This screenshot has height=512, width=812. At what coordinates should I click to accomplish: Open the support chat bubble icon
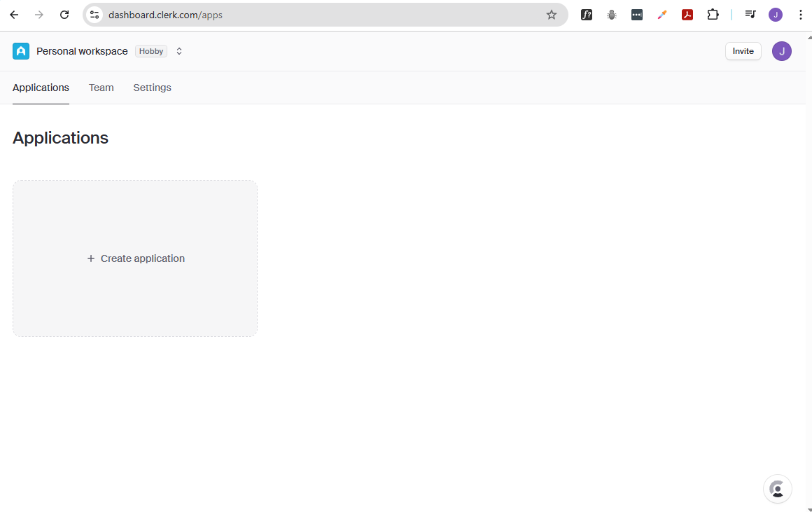[777, 489]
